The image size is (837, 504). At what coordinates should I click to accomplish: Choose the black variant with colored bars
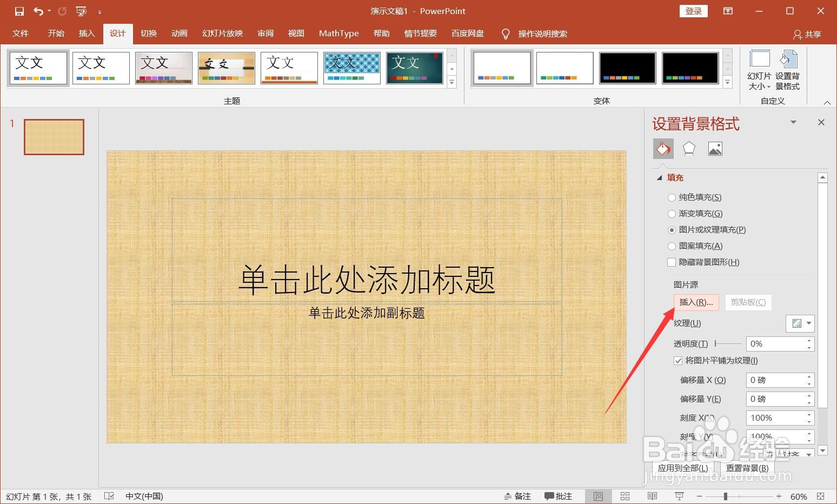[627, 68]
